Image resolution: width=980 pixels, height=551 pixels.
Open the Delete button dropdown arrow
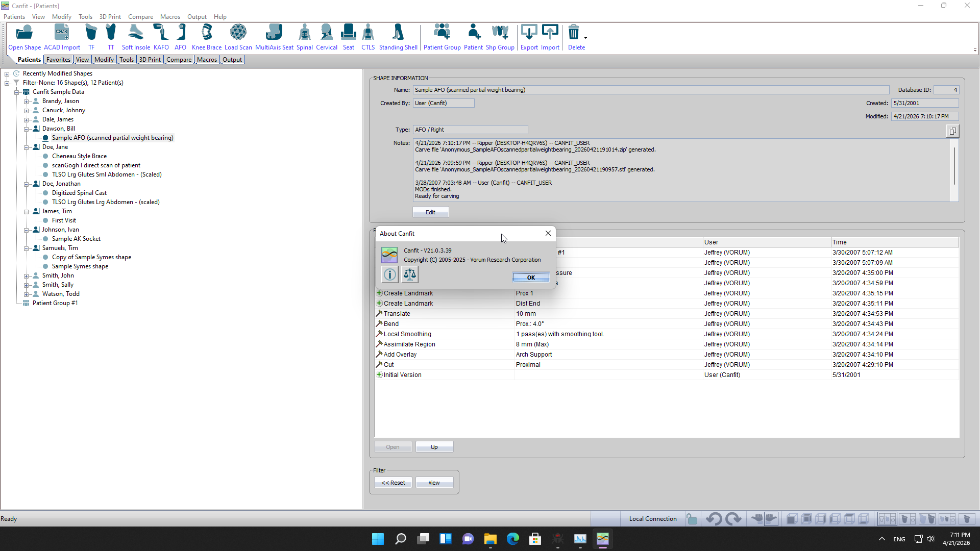point(585,38)
